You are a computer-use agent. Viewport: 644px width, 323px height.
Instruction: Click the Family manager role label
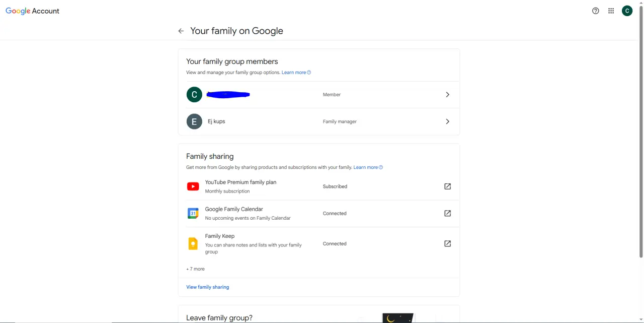[x=340, y=121]
